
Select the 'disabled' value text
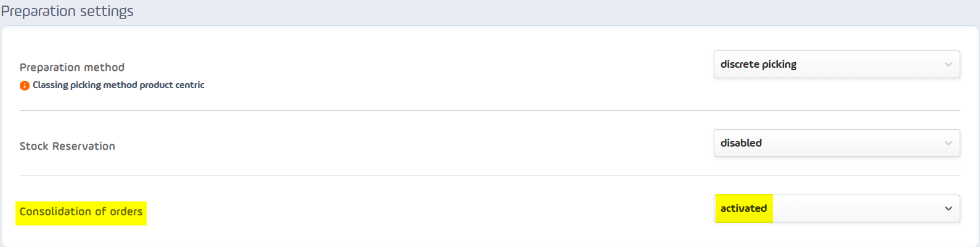tap(741, 143)
